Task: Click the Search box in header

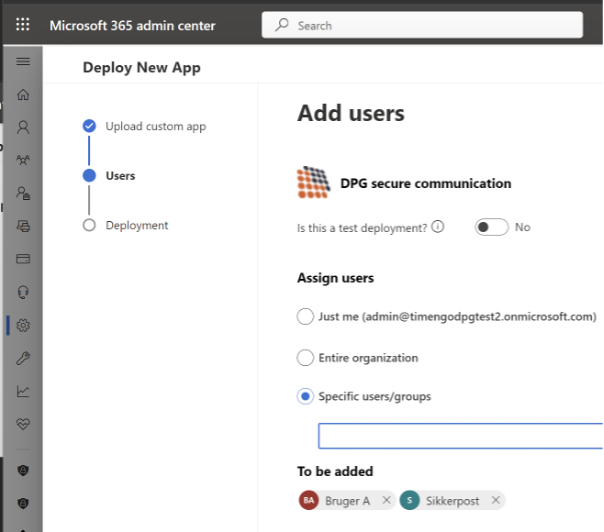Action: click(422, 25)
